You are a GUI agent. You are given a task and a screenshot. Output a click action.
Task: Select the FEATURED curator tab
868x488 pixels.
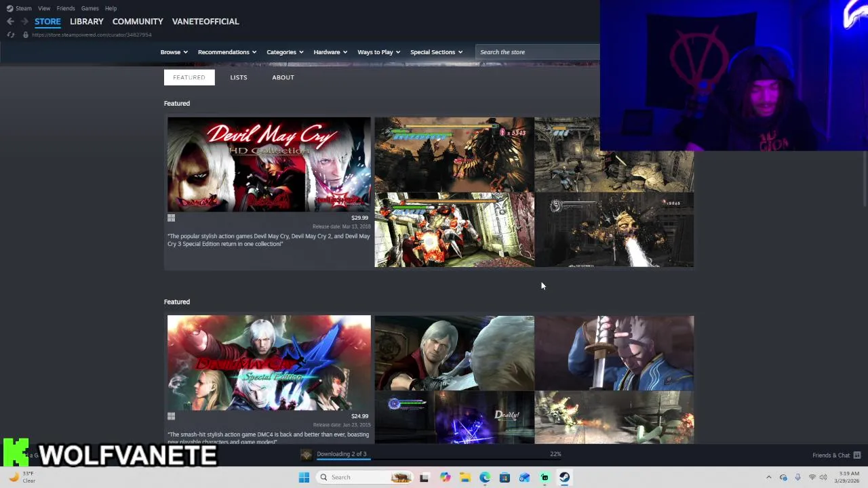point(189,77)
